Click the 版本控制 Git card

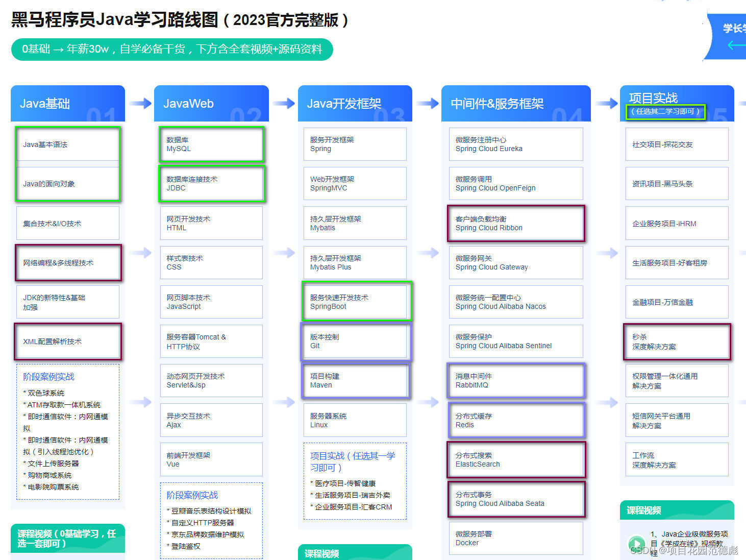(355, 341)
